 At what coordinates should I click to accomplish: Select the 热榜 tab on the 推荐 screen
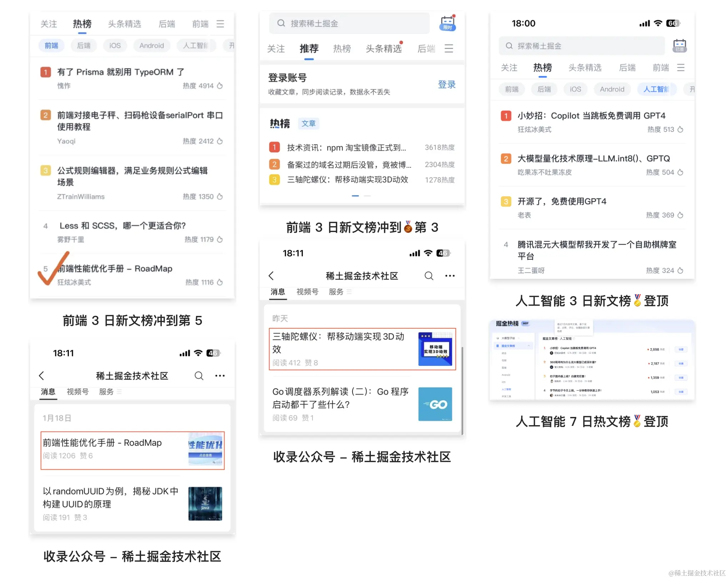pyautogui.click(x=342, y=49)
